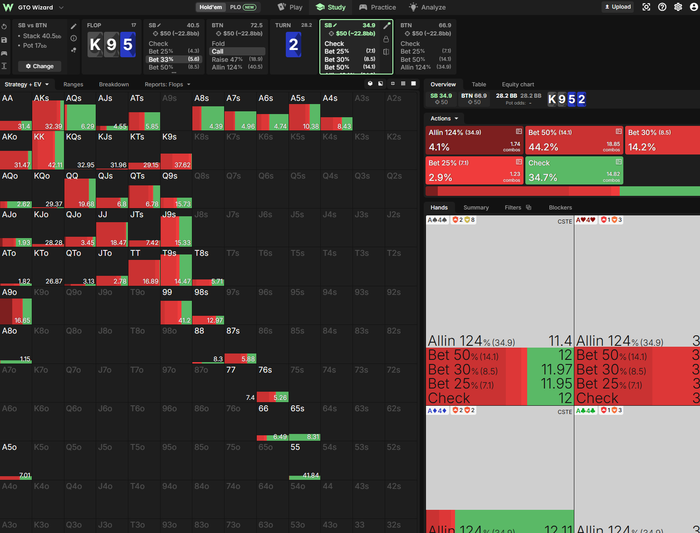
Task: Switch to the Equity chart tab
Action: click(518, 84)
